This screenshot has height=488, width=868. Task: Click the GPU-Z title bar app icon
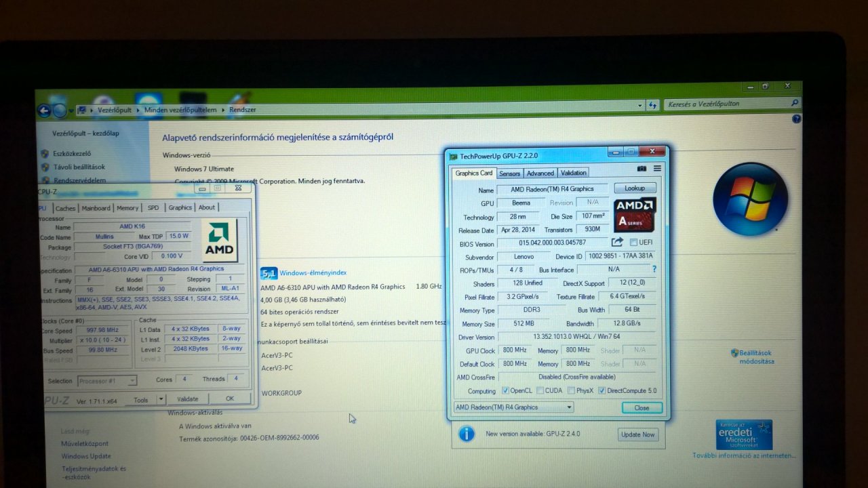454,157
